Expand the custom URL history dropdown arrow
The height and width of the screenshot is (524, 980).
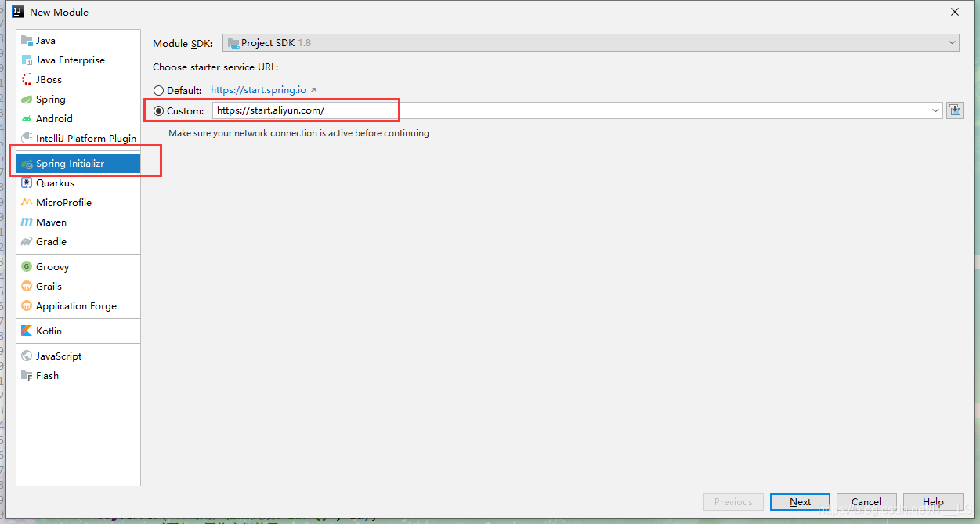tap(935, 111)
